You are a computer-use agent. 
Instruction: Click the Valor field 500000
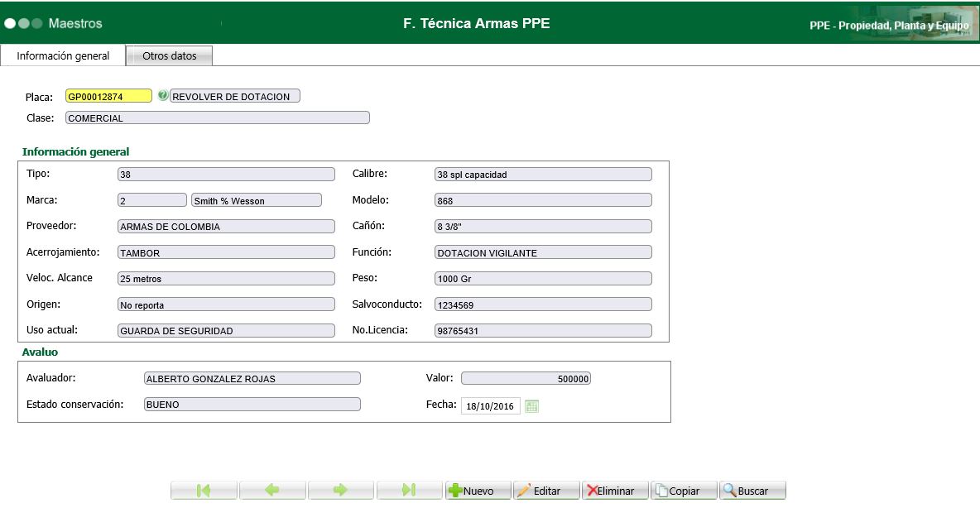(x=526, y=378)
